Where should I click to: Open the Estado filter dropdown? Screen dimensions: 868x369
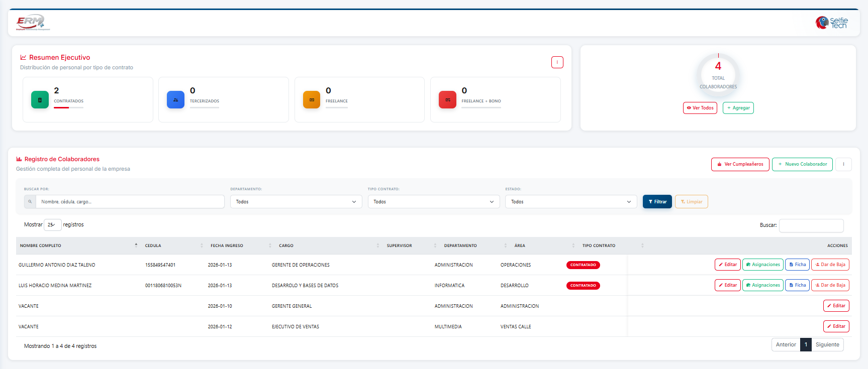point(570,202)
